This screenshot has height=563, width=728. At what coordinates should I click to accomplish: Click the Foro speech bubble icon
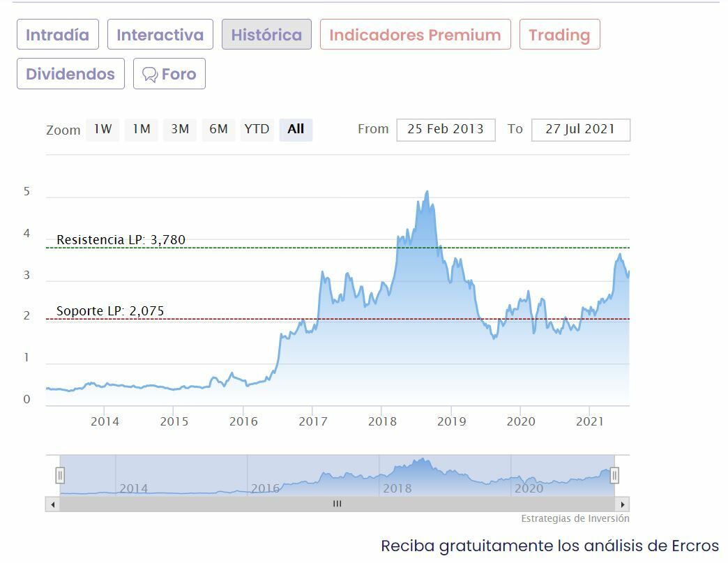click(x=149, y=75)
